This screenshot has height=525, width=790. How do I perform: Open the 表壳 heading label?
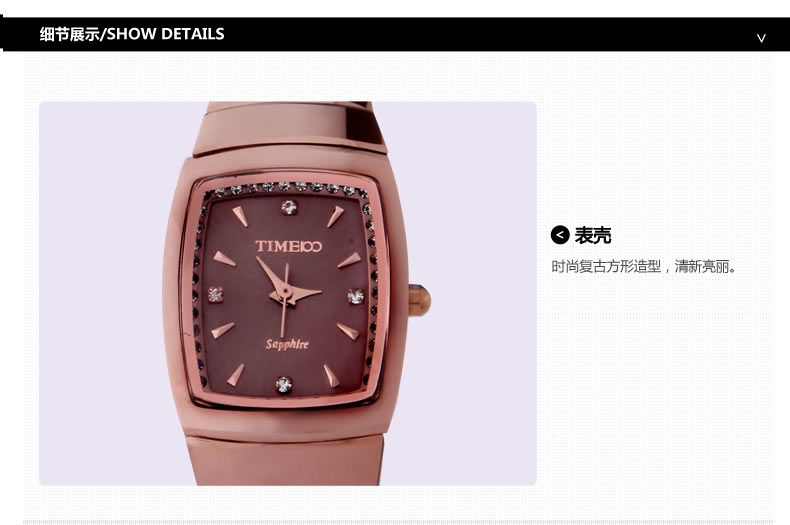pos(593,235)
